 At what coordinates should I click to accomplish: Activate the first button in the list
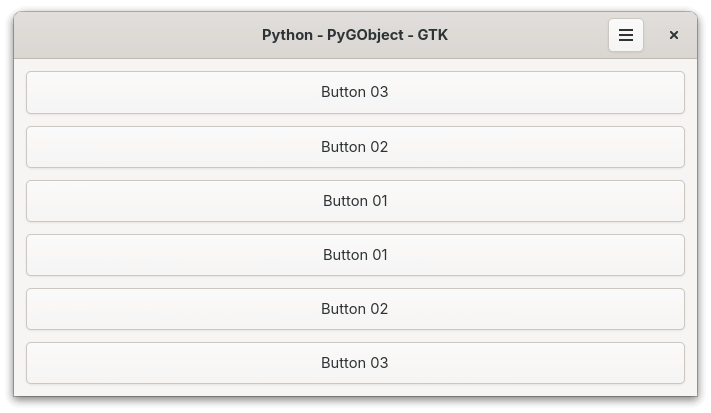(355, 92)
